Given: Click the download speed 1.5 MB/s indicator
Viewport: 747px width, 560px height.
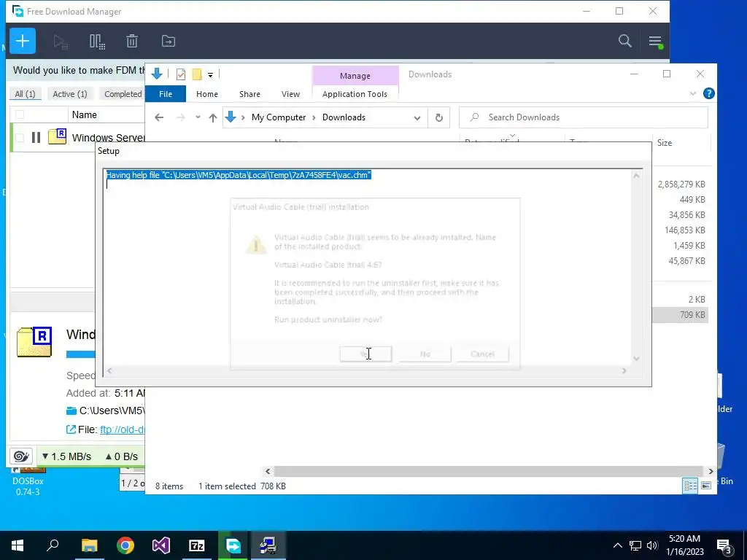Looking at the screenshot, I should [x=66, y=456].
